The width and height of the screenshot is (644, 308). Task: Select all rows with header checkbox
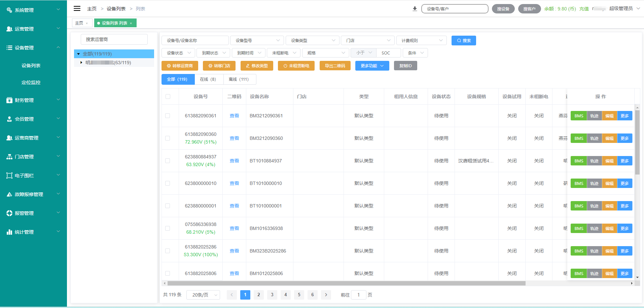[168, 97]
